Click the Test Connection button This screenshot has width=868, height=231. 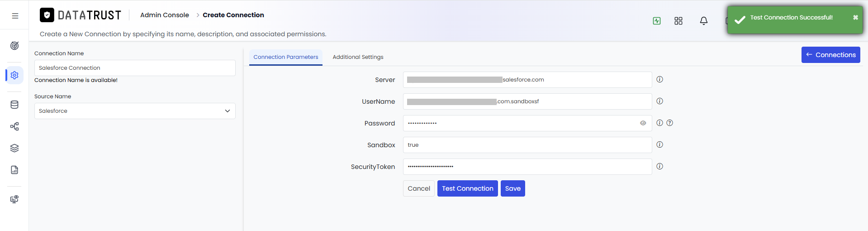click(468, 188)
